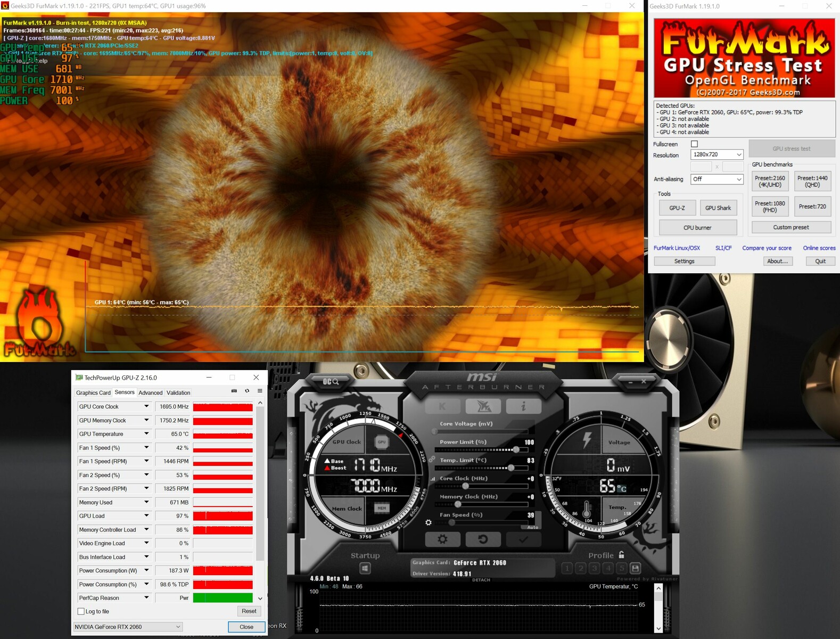Image resolution: width=840 pixels, height=639 pixels.
Task: Select Afterburner profile slot 4
Action: [608, 568]
